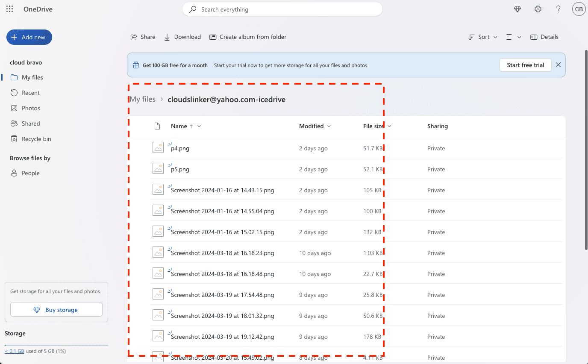Click the Buy storage button
This screenshot has width=588, height=364.
coord(56,310)
